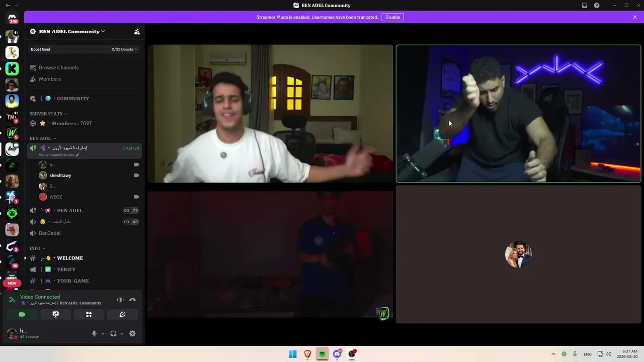
Task: Click your user avatar in the account panel
Action: click(12, 333)
